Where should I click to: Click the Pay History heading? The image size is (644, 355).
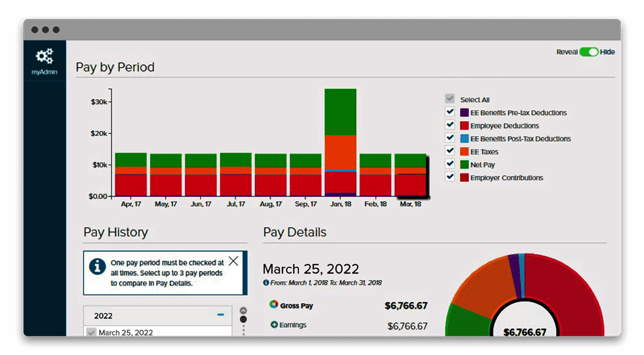(116, 232)
